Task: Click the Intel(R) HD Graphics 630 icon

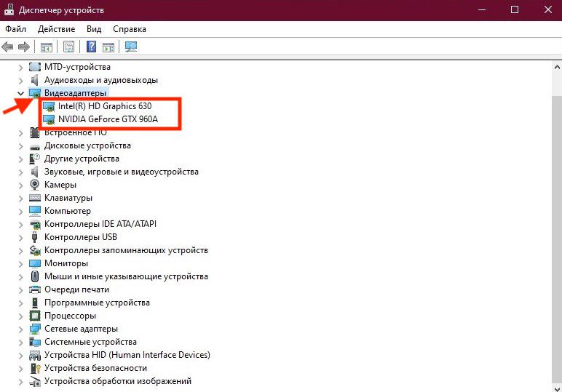Action: [49, 106]
